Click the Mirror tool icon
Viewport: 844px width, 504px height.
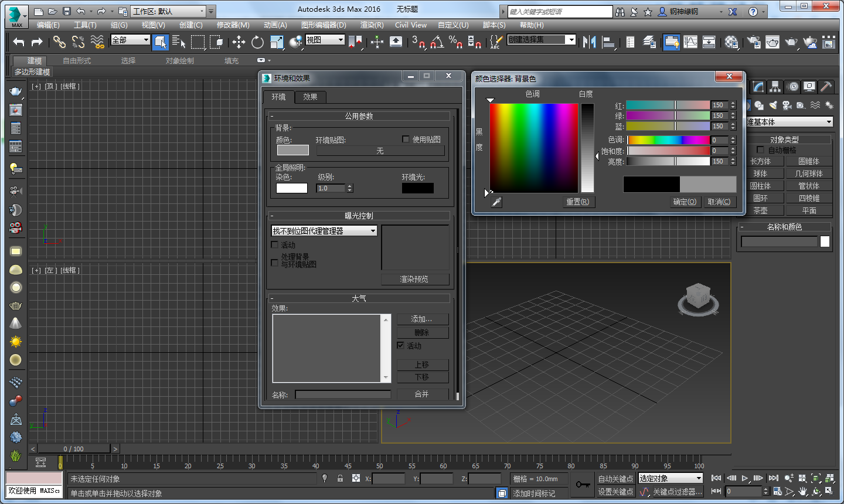tap(589, 42)
